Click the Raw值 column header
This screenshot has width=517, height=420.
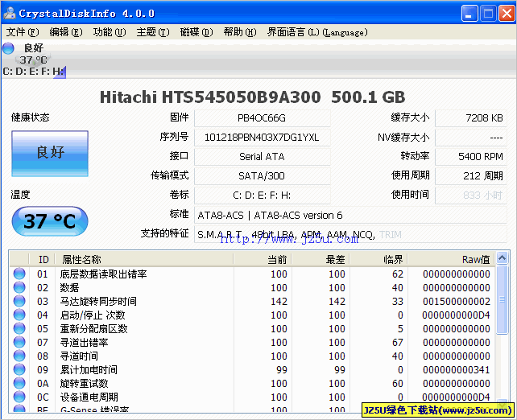click(451, 260)
